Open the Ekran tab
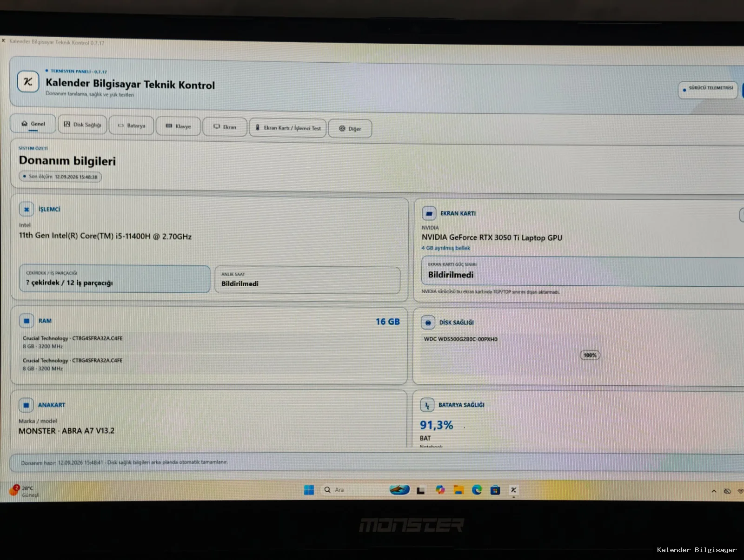The image size is (744, 560). (225, 127)
